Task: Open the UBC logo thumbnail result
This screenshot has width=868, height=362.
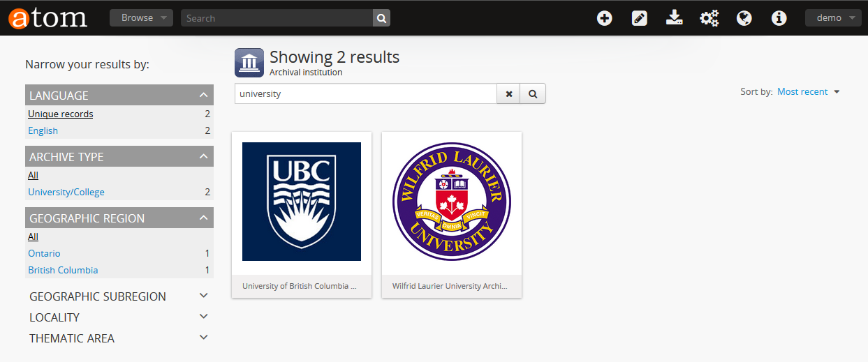Action: [302, 202]
